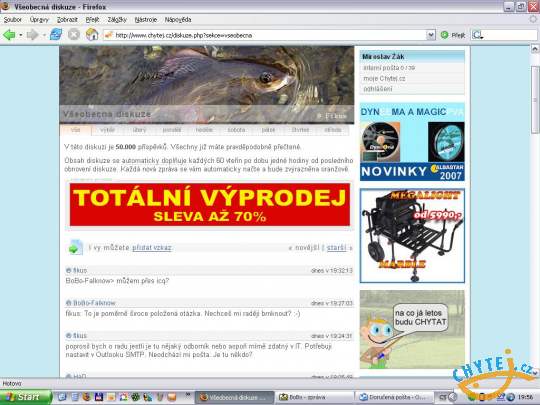Follow the 'starší' pagination link
The height and width of the screenshot is (405, 540).
pyautogui.click(x=336, y=248)
